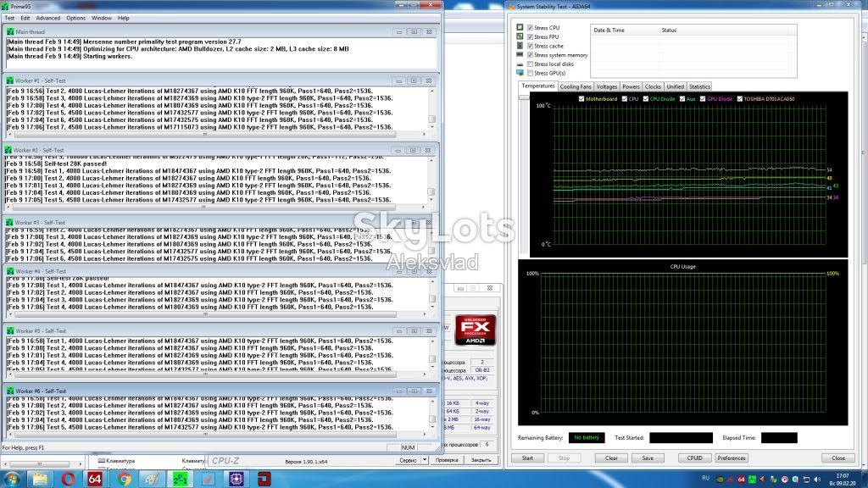
Task: Enable the Stress local disks checkbox
Action: coord(531,64)
